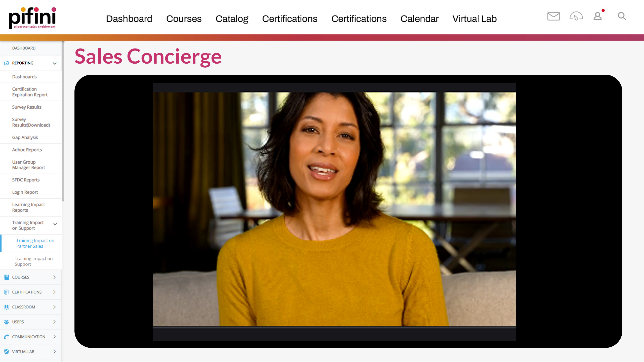Open the Catalog top menu item
The width and height of the screenshot is (644, 362).
tap(232, 19)
